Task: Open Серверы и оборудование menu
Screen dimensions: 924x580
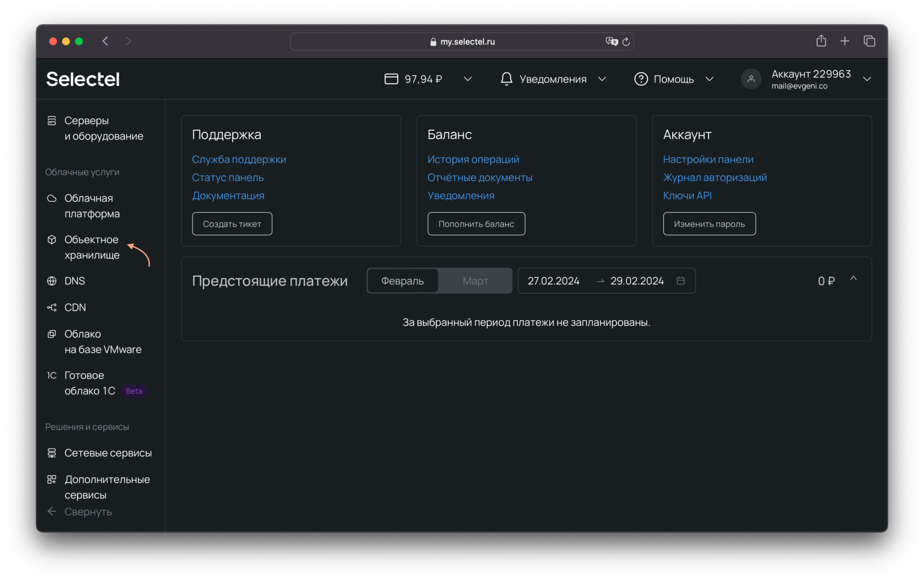Action: (x=103, y=128)
